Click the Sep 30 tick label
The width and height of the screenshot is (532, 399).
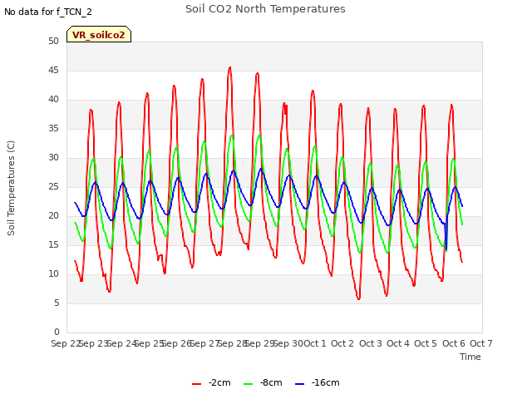[288, 343]
